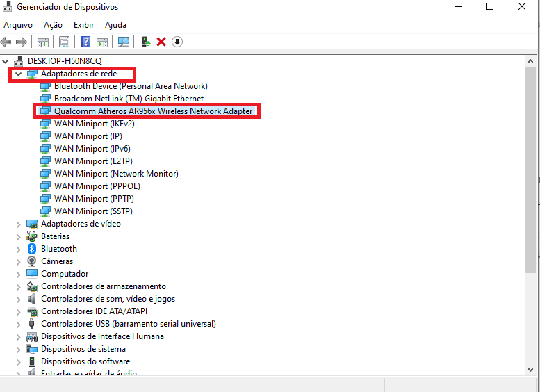Click the Câmeras webcam icon
Image resolution: width=540 pixels, height=392 pixels.
[x=32, y=261]
